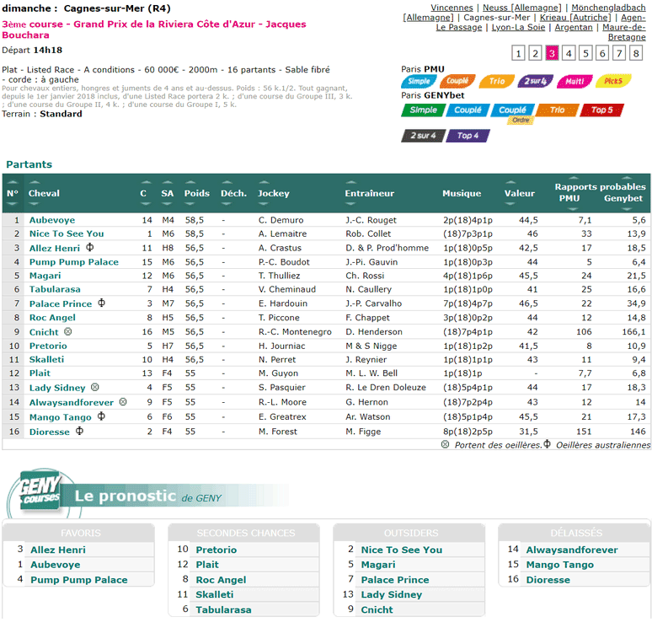Open Pretorio in Secondes Chances list
The image size is (652, 644).
click(x=216, y=550)
